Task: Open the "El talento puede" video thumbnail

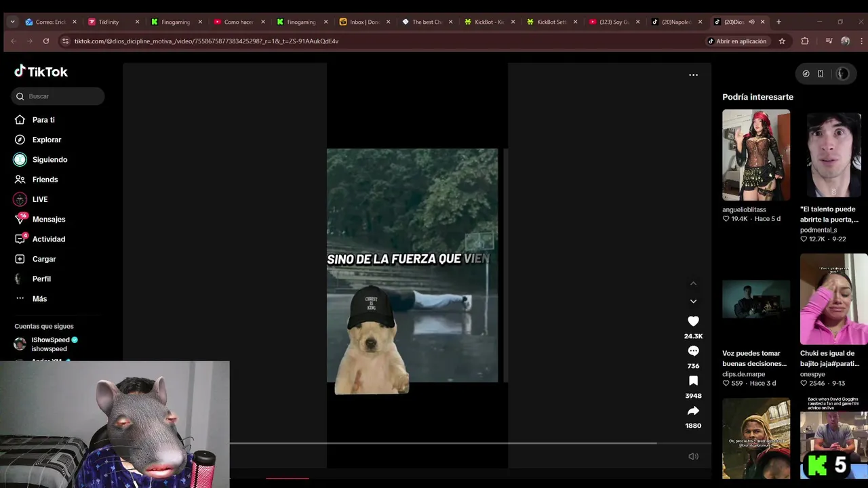Action: point(834,155)
